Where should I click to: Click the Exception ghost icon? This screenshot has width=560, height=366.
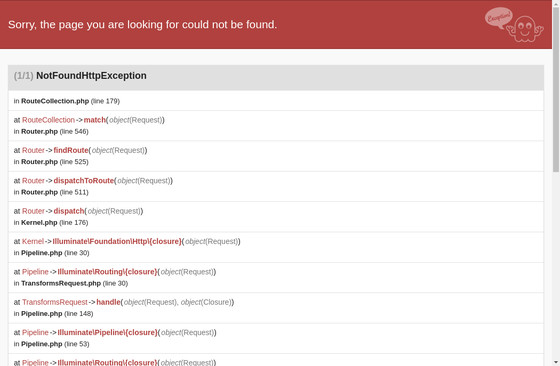point(514,25)
